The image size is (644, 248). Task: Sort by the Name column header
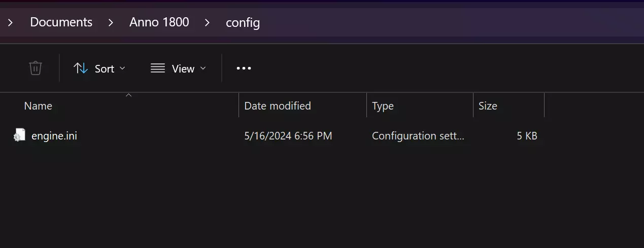tap(39, 106)
